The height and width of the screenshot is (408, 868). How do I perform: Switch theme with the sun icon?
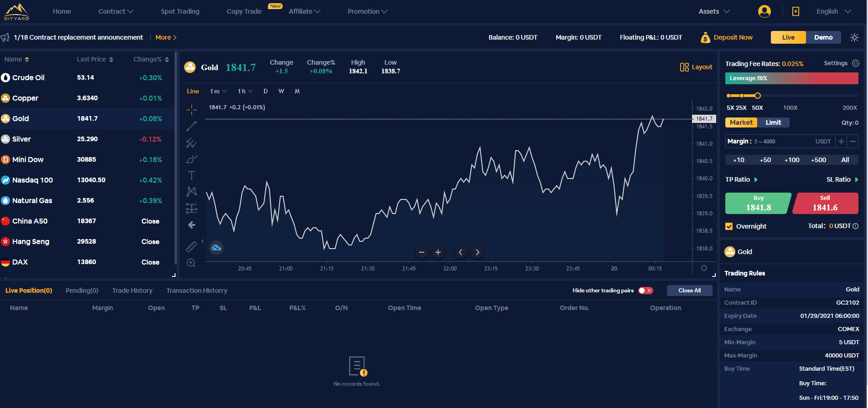pos(854,37)
